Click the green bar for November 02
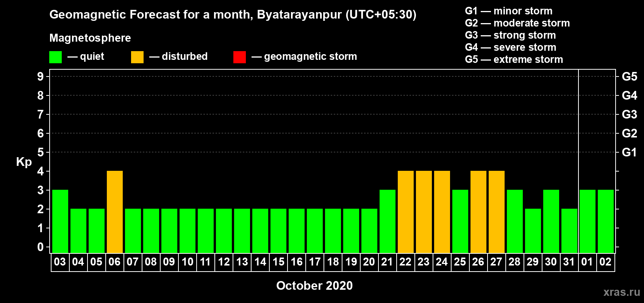644x303 pixels. pyautogui.click(x=606, y=221)
